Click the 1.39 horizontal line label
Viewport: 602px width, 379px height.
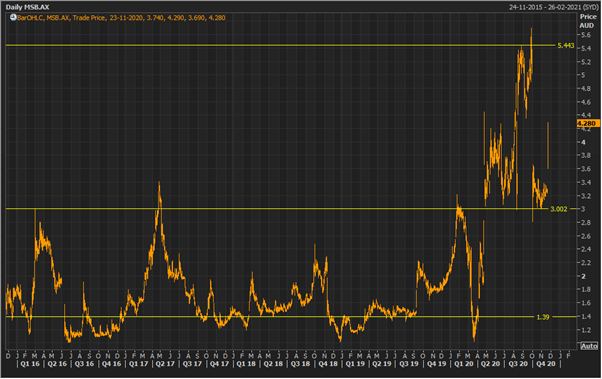(543, 317)
